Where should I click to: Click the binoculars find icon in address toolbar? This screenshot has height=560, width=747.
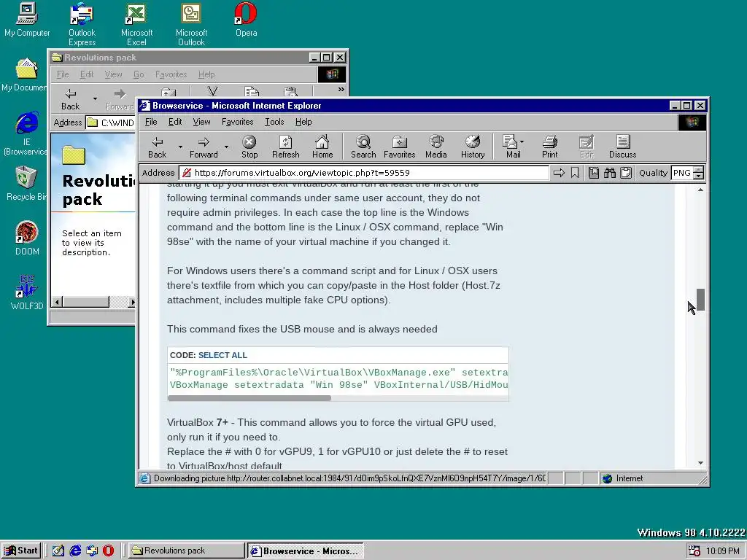(x=610, y=173)
